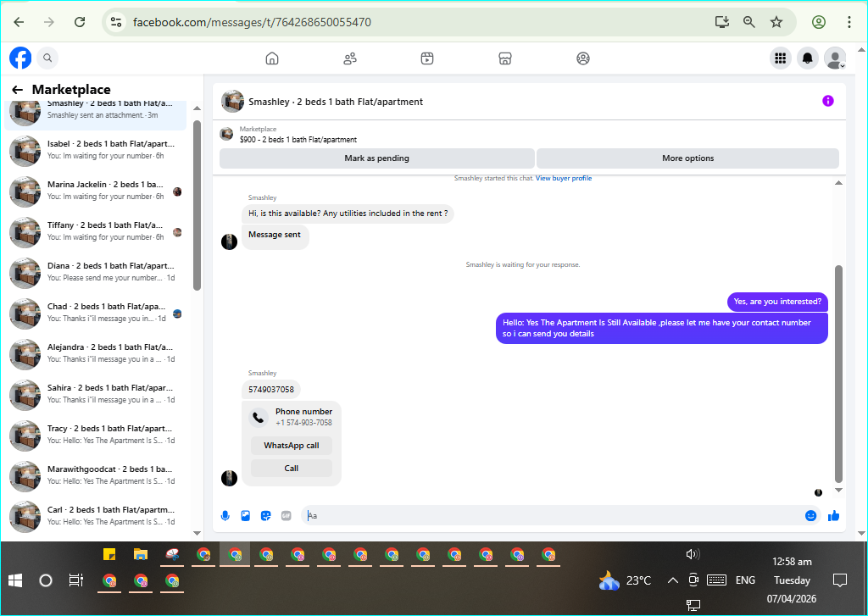Screen dimensions: 868x616
Task: Open the account profile avatar menu
Action: (x=835, y=58)
